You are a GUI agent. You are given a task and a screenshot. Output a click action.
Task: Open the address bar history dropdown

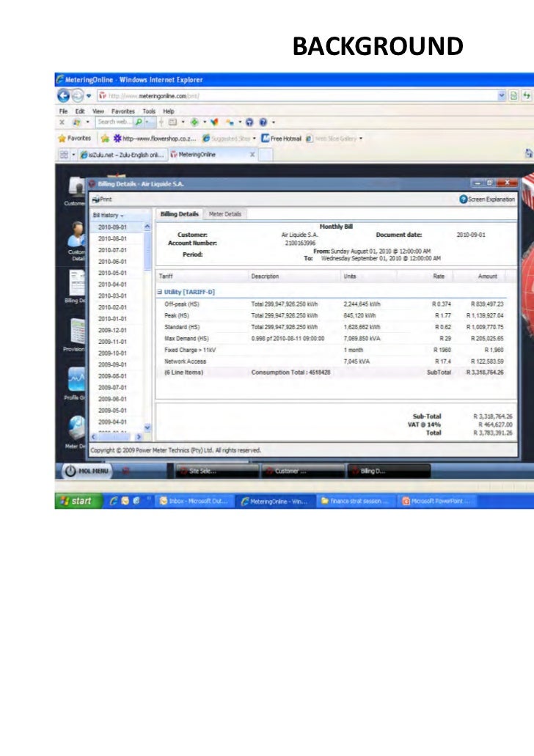(x=502, y=95)
